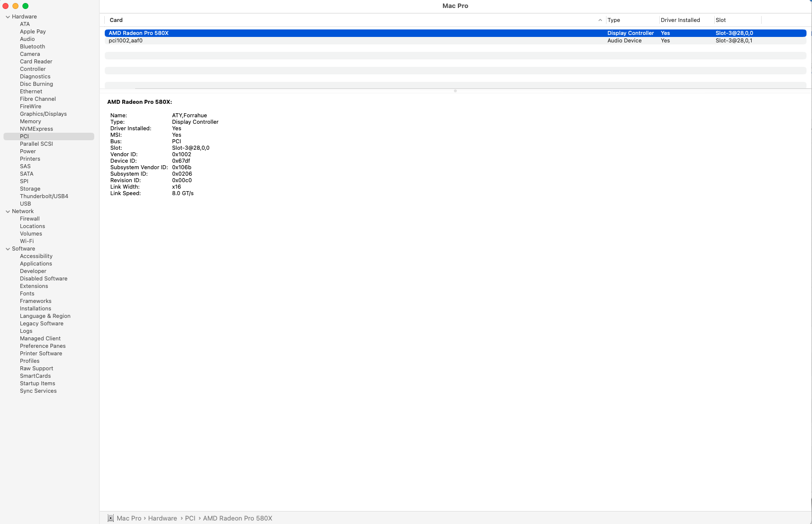Collapse the Software section chevron
812x524 pixels.
click(x=7, y=249)
